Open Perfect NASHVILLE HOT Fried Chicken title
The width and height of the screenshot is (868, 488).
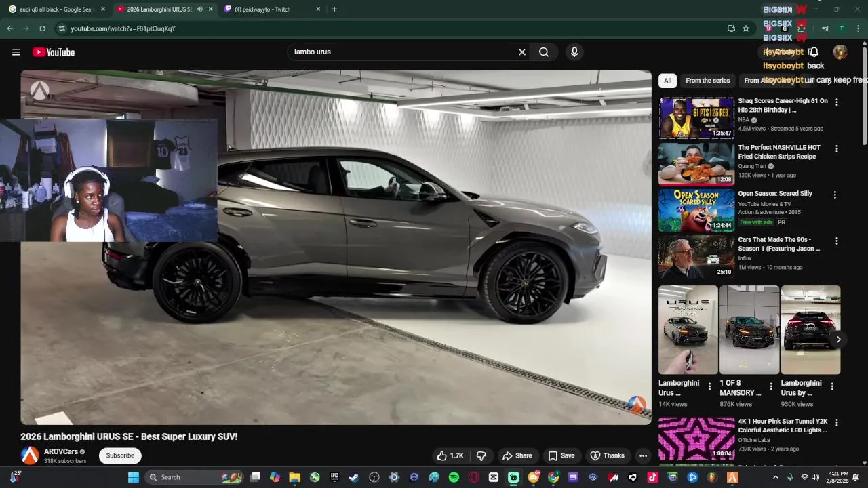[778, 152]
